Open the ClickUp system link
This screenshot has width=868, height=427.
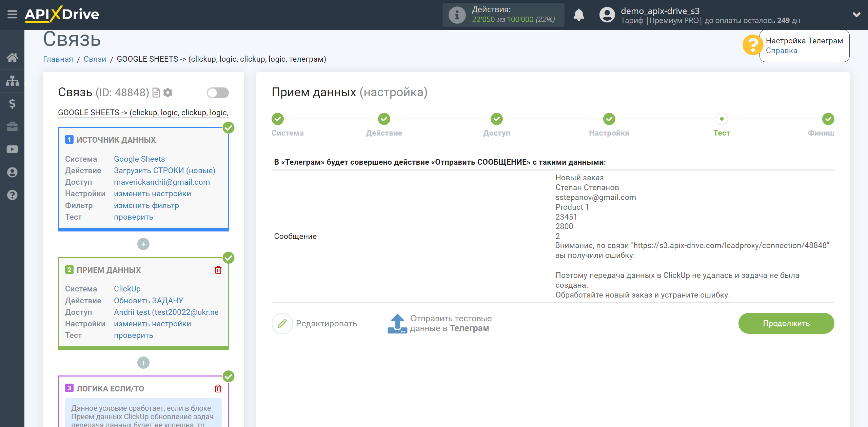pos(127,289)
